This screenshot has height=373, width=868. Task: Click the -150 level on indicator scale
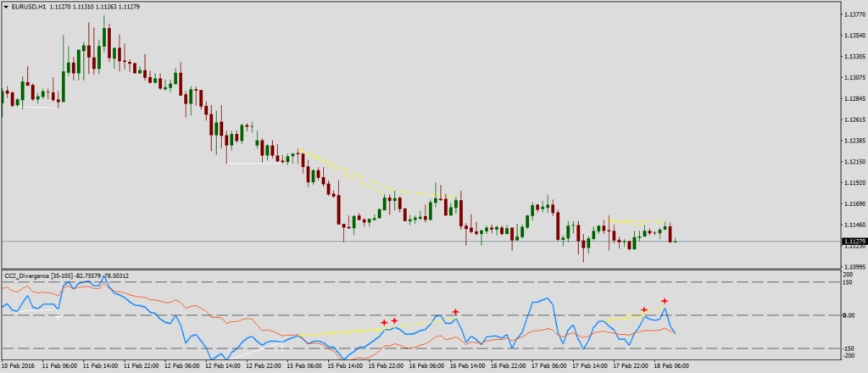849,348
